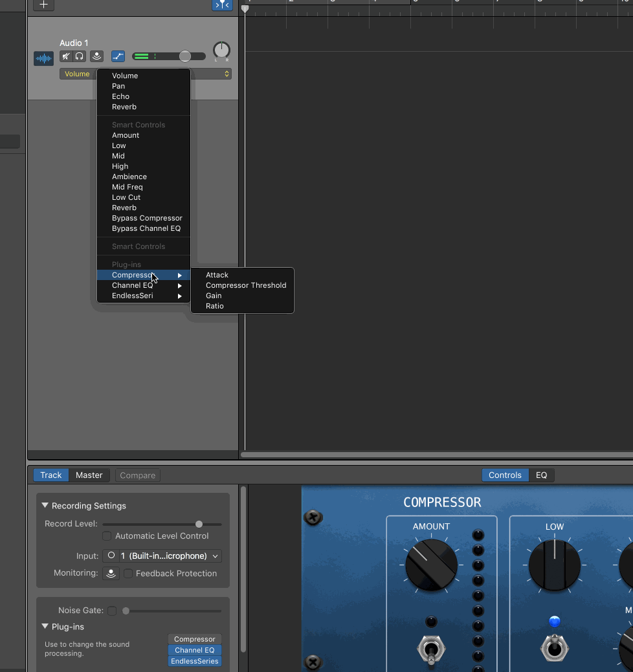Toggle the mono/stereo input format circle
633x672 pixels.
coord(111,556)
